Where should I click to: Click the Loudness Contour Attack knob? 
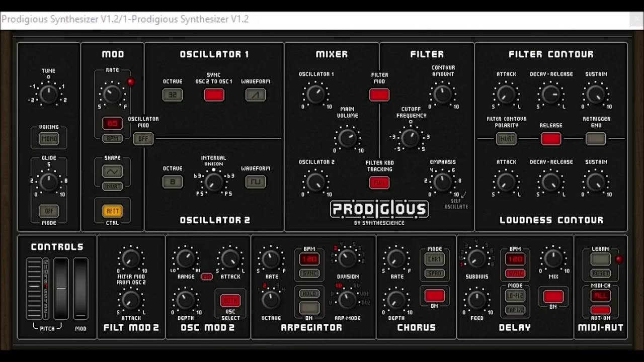(x=506, y=182)
